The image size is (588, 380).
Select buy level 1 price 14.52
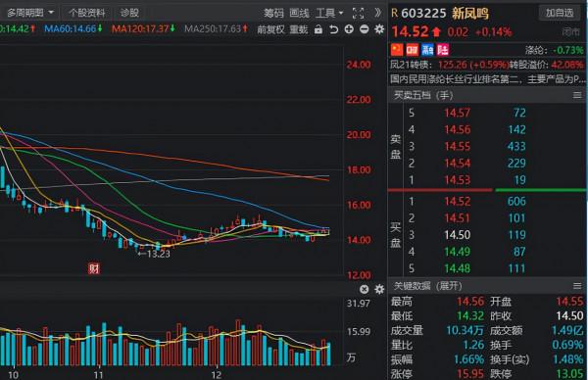pos(457,202)
